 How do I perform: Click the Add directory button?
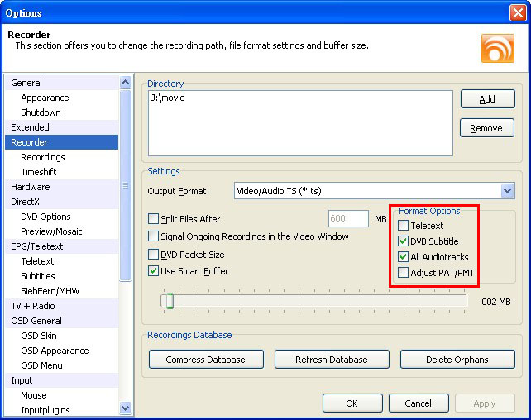pyautogui.click(x=487, y=99)
